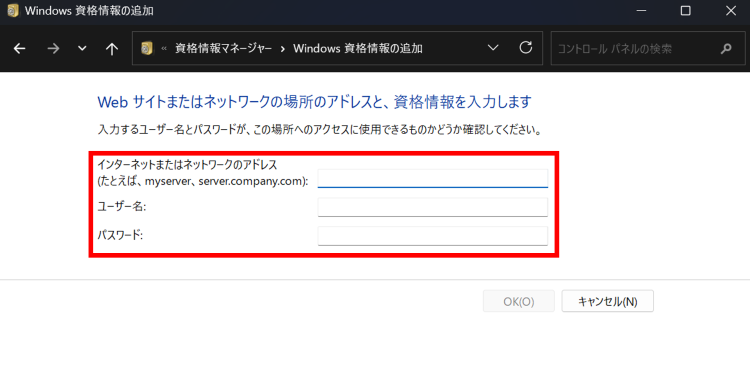Click the パスワード text field
The height and width of the screenshot is (387, 750).
pyautogui.click(x=433, y=236)
